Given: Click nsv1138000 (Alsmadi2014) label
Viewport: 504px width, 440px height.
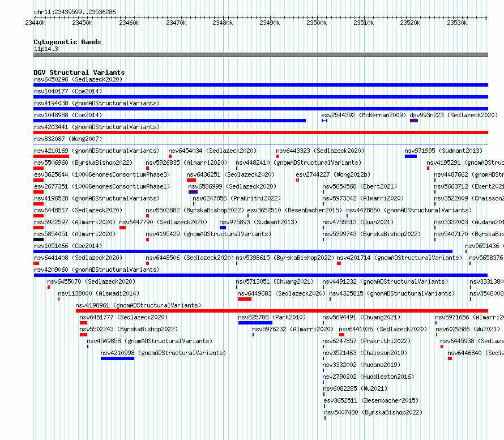Looking at the screenshot, I should point(99,293).
